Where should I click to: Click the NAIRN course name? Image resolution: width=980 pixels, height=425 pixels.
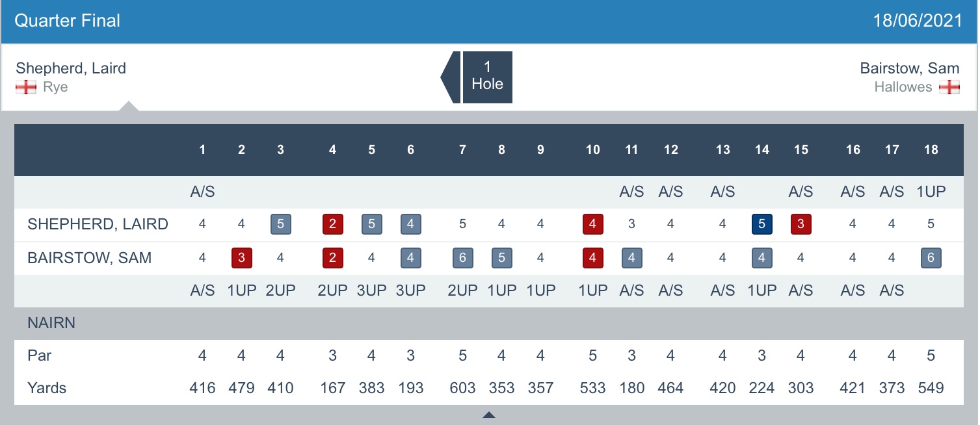[51, 323]
